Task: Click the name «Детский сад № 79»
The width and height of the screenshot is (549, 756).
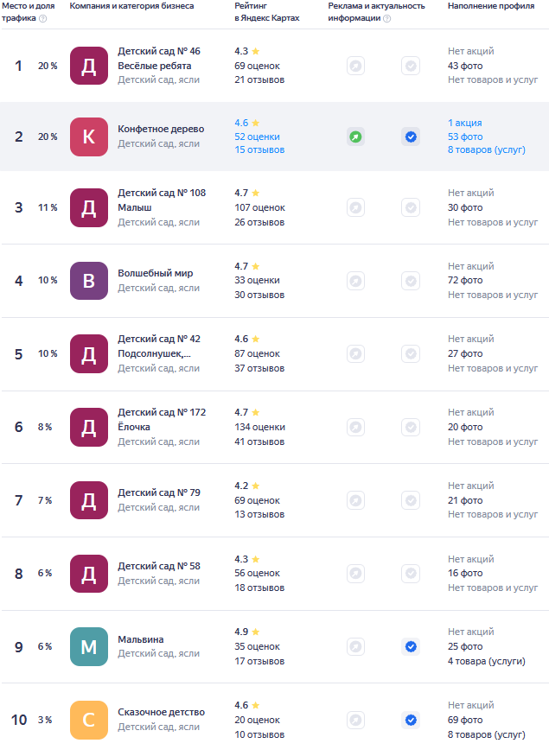Action: (x=159, y=492)
